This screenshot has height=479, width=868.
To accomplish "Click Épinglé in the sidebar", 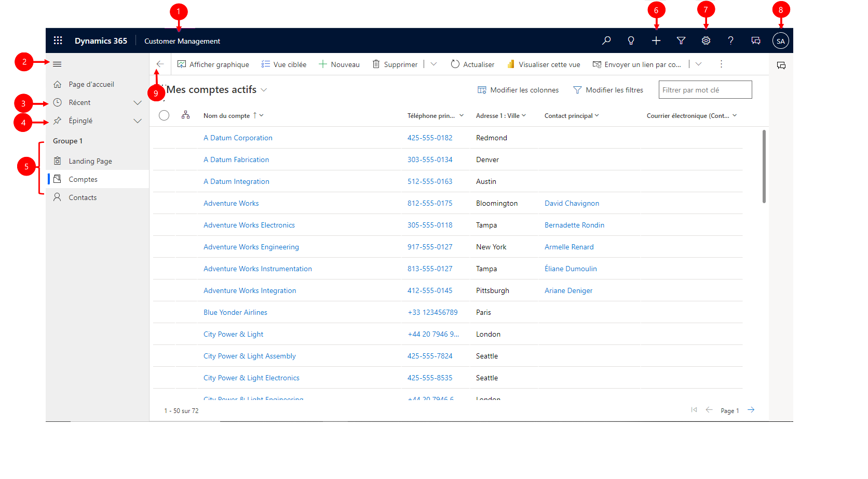I will pos(80,121).
